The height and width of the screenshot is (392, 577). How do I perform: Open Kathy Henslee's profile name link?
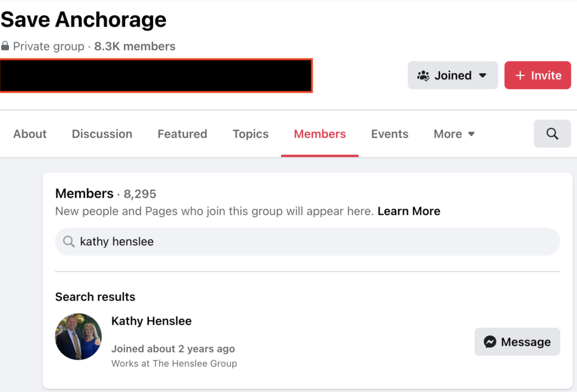pyautogui.click(x=151, y=321)
